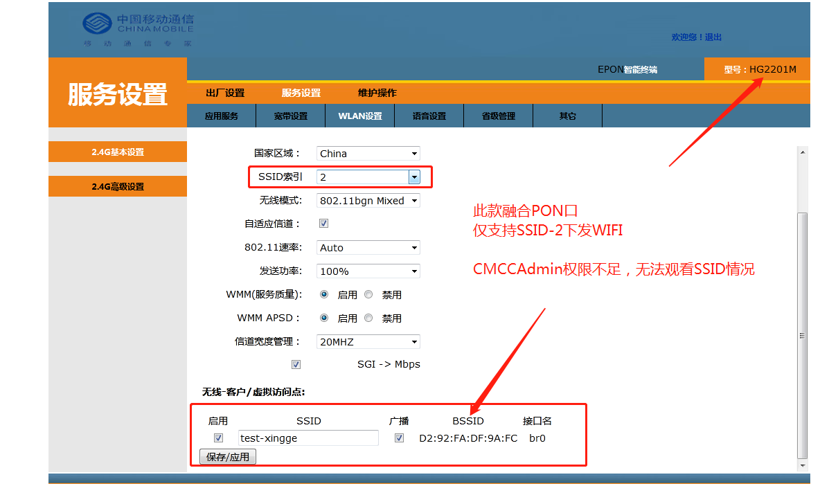Viewport: 838px width, 504px height.
Task: Click the scrollbar up arrow
Action: [x=803, y=152]
